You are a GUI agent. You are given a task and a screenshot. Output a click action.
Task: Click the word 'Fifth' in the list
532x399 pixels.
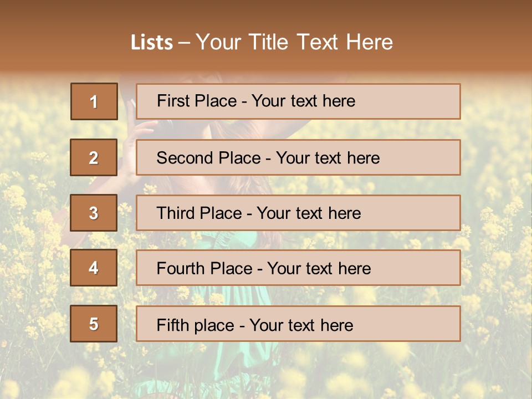click(173, 325)
